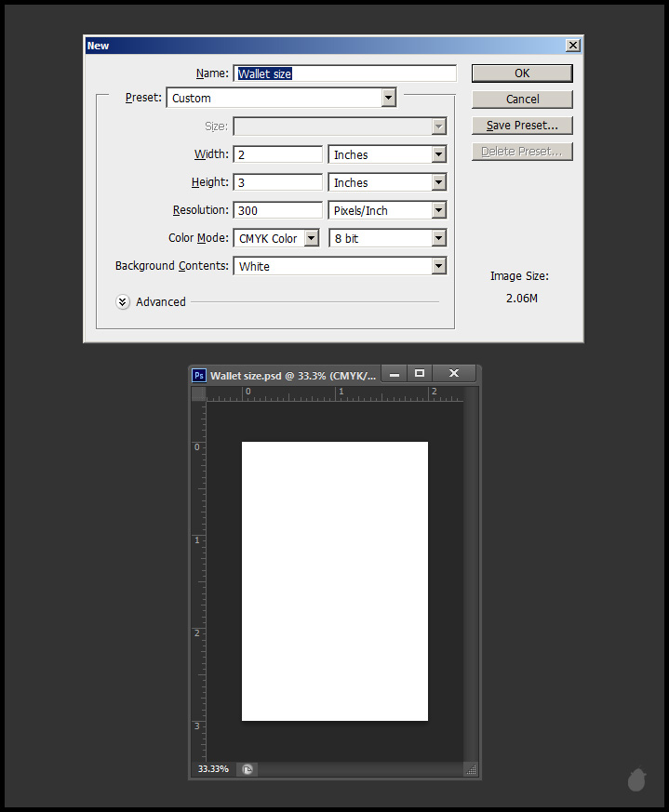Viewport: 669px width, 812px height.
Task: Click the Ps icon in document title bar
Action: point(199,375)
